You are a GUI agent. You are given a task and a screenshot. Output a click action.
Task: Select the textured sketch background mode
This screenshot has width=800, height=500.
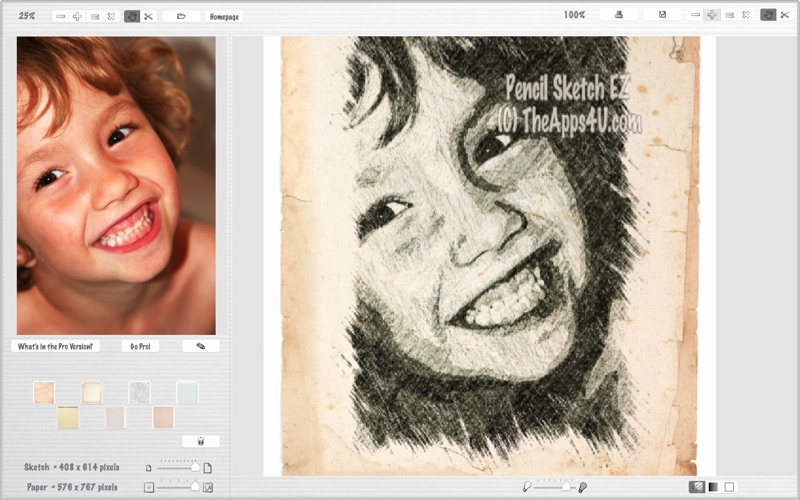tap(696, 487)
